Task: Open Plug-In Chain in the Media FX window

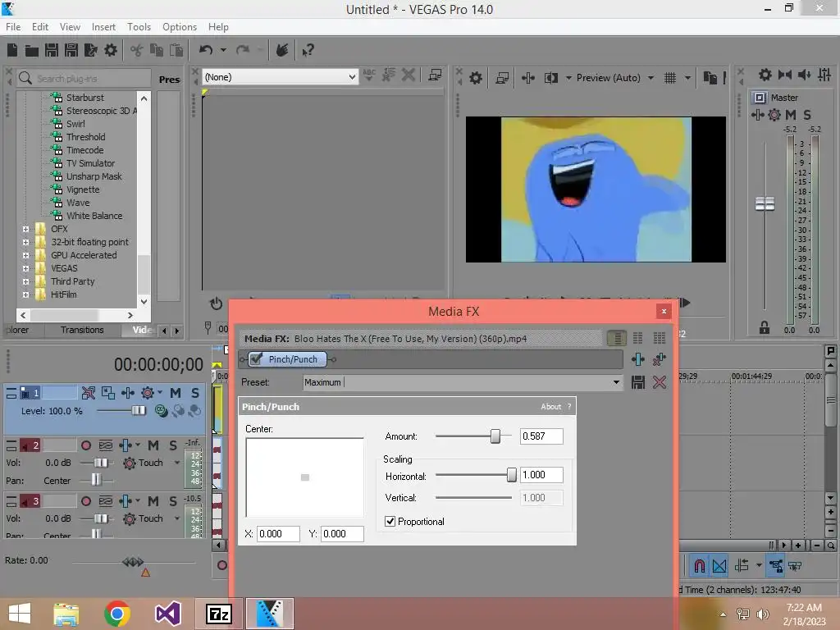Action: [637, 359]
